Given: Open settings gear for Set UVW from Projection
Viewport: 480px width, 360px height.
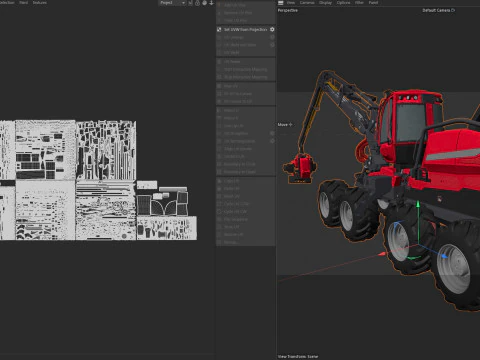Looking at the screenshot, I should coord(272,29).
